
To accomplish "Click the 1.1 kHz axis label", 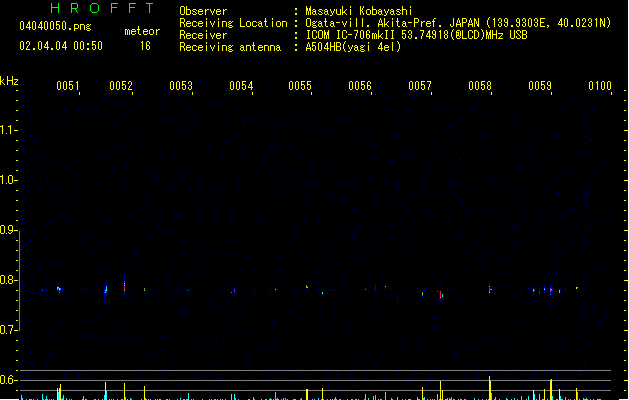I will coord(7,130).
